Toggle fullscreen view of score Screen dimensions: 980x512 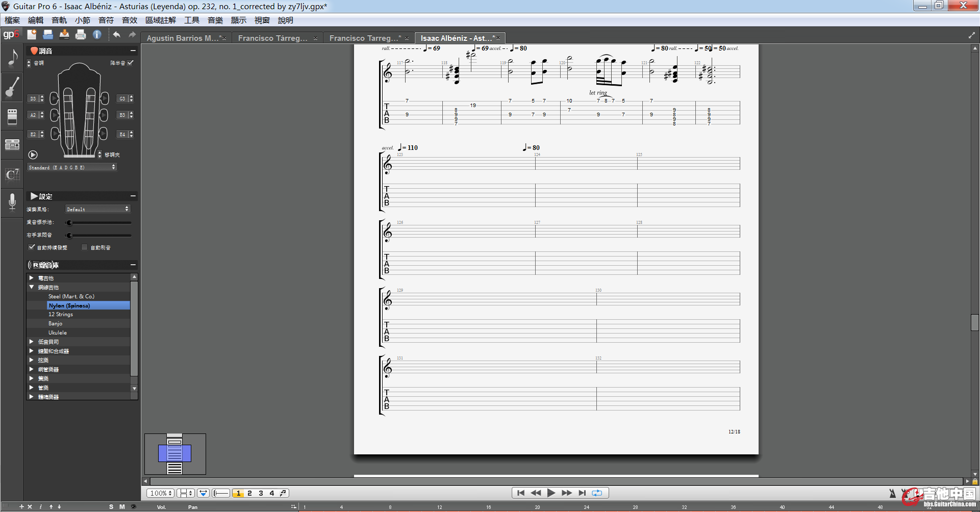[971, 35]
